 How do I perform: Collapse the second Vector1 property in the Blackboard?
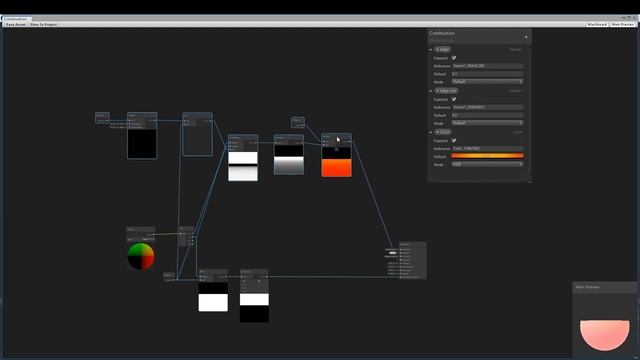(x=431, y=91)
